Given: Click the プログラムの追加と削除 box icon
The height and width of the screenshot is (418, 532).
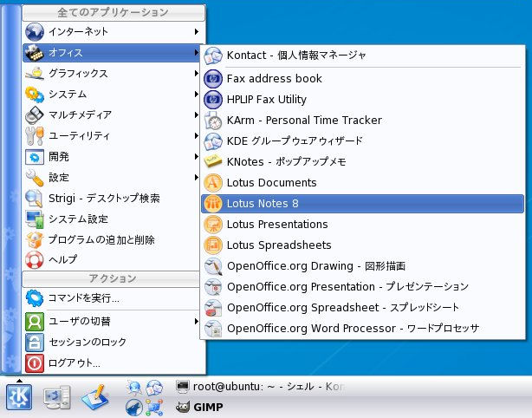Looking at the screenshot, I should click(x=35, y=239).
